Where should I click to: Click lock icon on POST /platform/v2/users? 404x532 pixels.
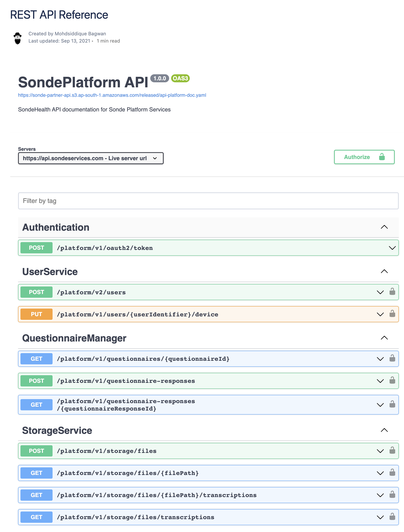[392, 292]
